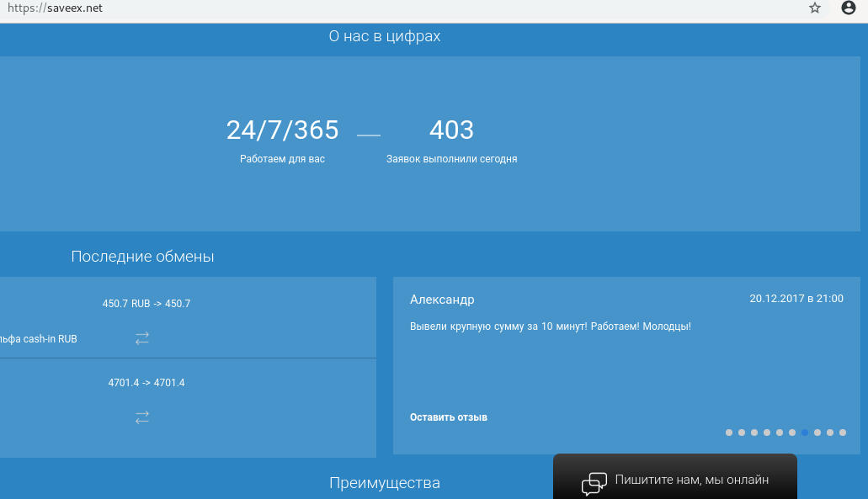Screen dimensions: 868x499
Task: Click the review date 20.12.2017 в 21:00
Action: tap(796, 299)
